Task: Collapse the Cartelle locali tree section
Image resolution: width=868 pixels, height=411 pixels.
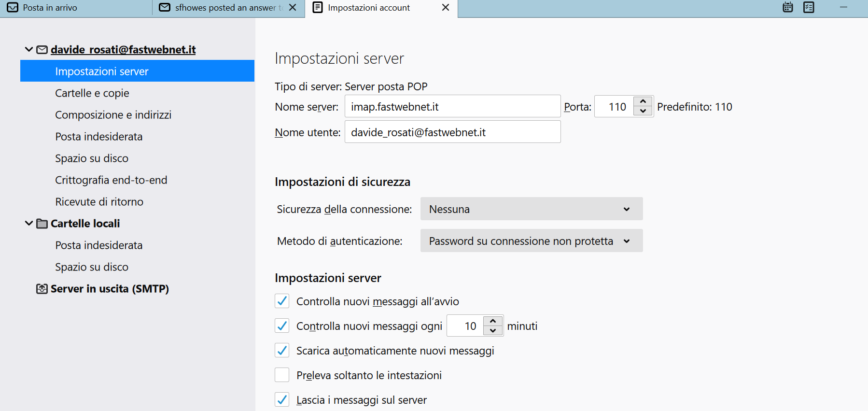Action: click(x=29, y=223)
